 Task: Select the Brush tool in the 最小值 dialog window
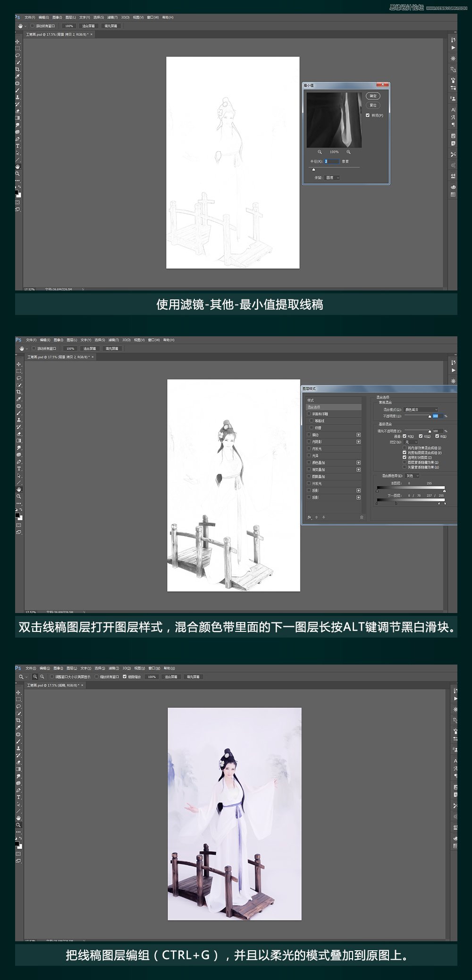pyautogui.click(x=18, y=90)
